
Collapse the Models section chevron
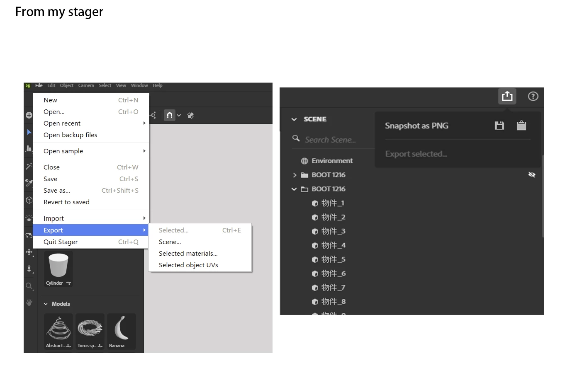coord(46,304)
